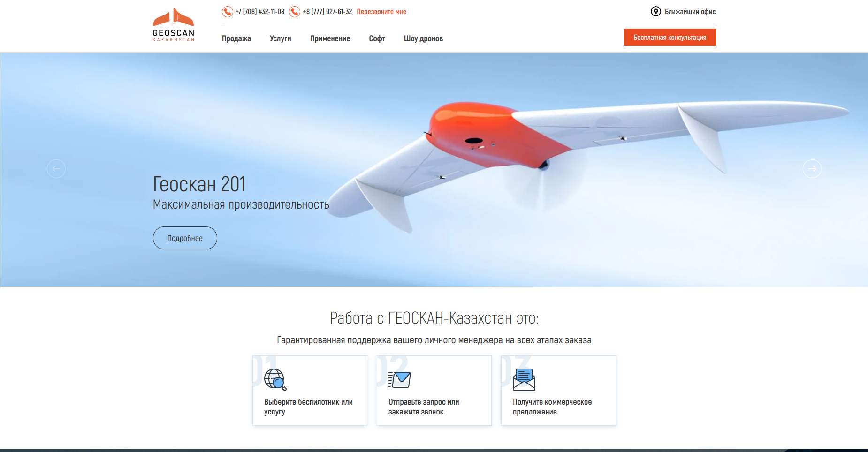Screen dimensions: 868x452
Task: Open the Шоу дронов section
Action: (x=424, y=38)
